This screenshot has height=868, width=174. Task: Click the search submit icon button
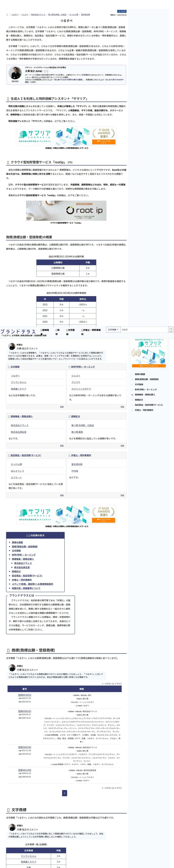[171, 330]
